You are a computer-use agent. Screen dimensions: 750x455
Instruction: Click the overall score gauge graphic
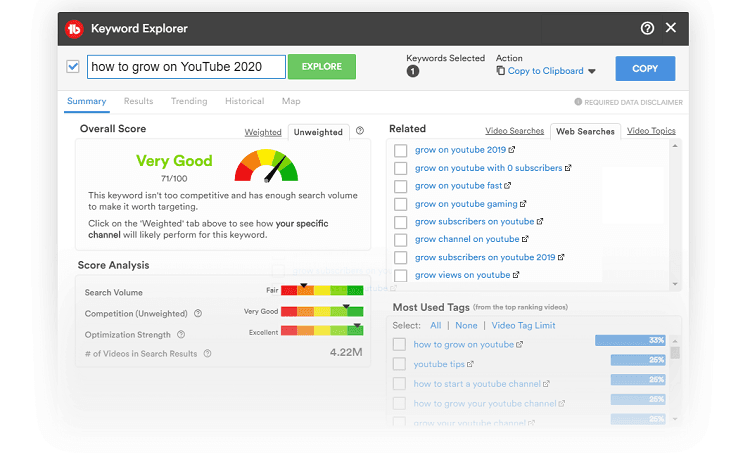coord(266,166)
